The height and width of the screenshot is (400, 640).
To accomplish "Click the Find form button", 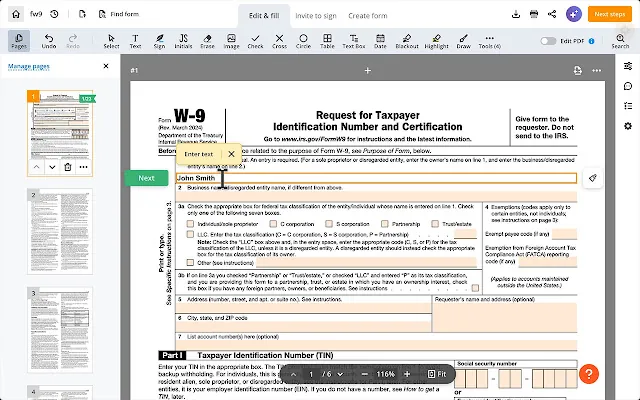I will coord(119,14).
